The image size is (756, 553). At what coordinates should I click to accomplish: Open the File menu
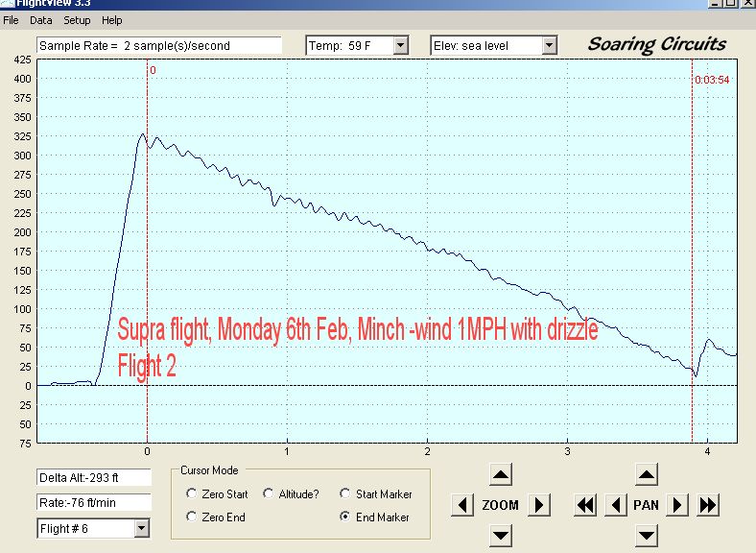coord(11,21)
